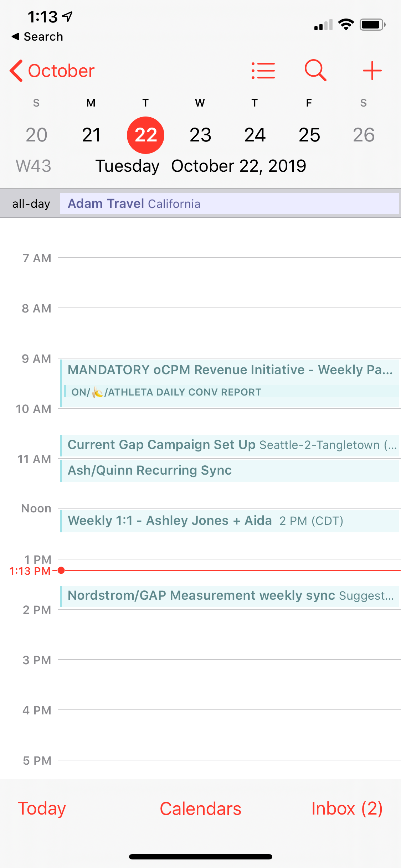Image resolution: width=401 pixels, height=868 pixels.
Task: Open Nordstrom/GAP Measurement weekly sync event
Action: 230,596
